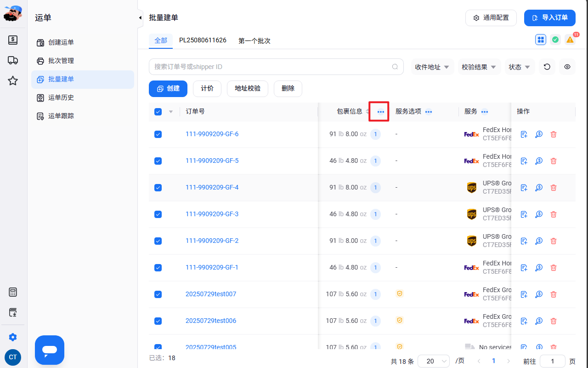Image resolution: width=588 pixels, height=368 pixels.
Task: Switch to the PL25080611626 tab
Action: pos(203,40)
